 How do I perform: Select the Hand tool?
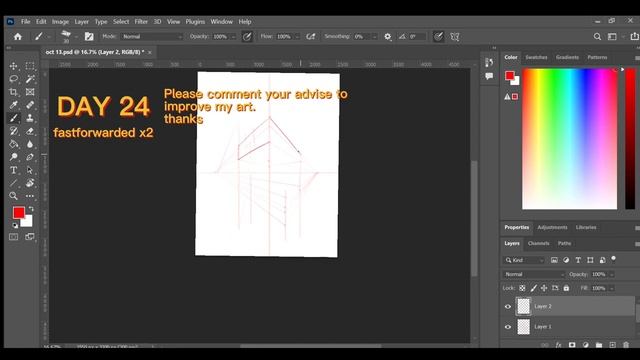[x=30, y=183]
